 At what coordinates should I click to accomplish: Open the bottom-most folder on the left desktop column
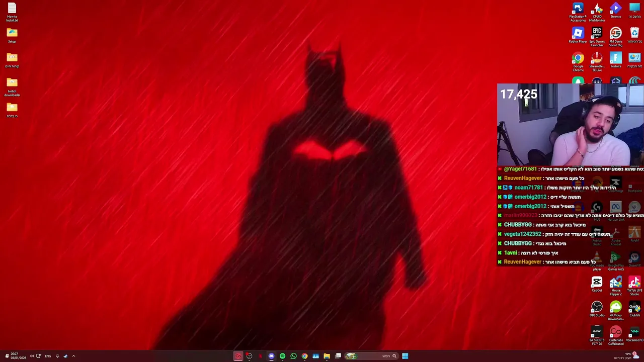point(12,110)
